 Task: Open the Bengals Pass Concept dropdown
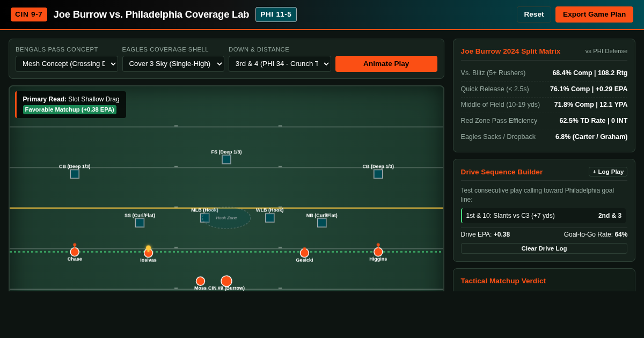(x=67, y=64)
